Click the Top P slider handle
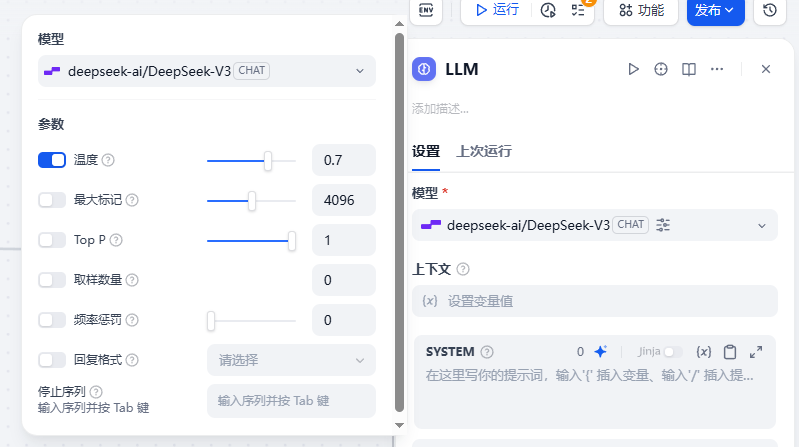Screen dimensions: 799x447 click(291, 241)
